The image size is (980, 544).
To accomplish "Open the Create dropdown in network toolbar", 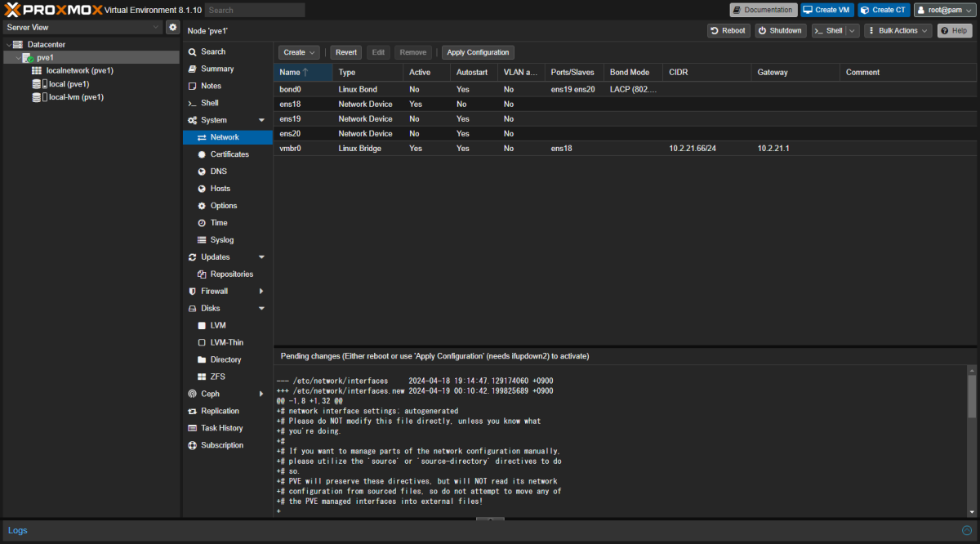I will (300, 52).
